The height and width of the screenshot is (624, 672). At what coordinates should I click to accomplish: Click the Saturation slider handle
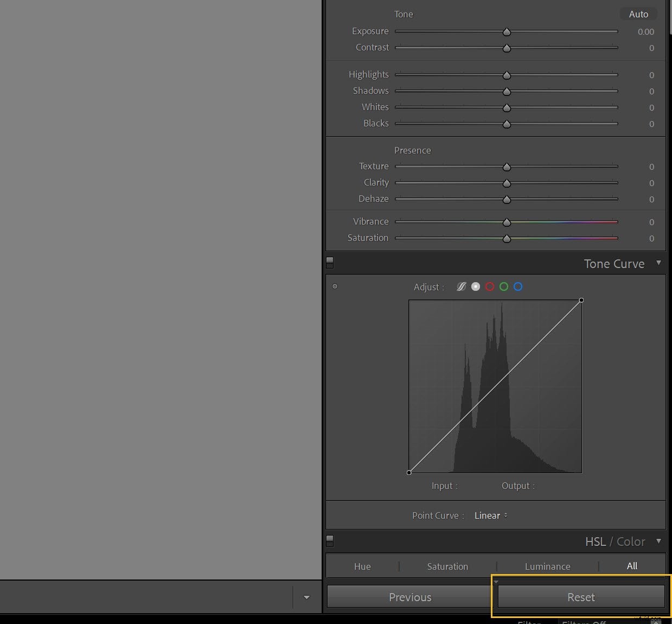click(507, 238)
